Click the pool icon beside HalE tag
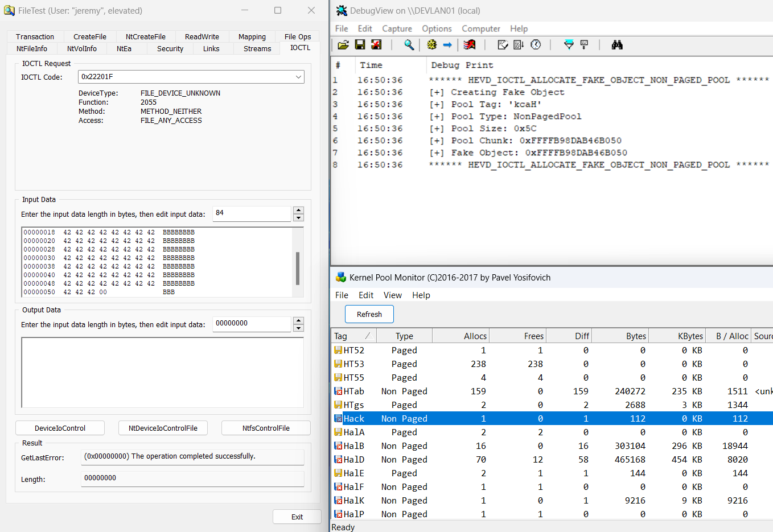This screenshot has width=773, height=532. tap(338, 473)
